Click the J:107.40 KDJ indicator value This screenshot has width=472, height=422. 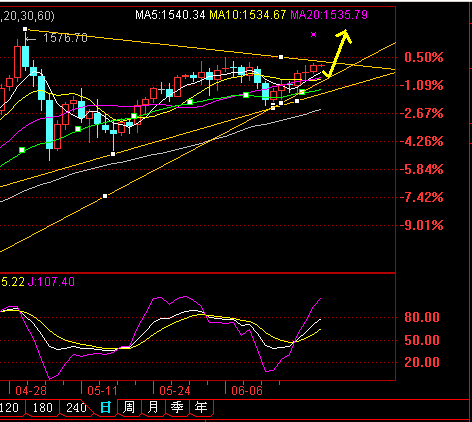(51, 282)
